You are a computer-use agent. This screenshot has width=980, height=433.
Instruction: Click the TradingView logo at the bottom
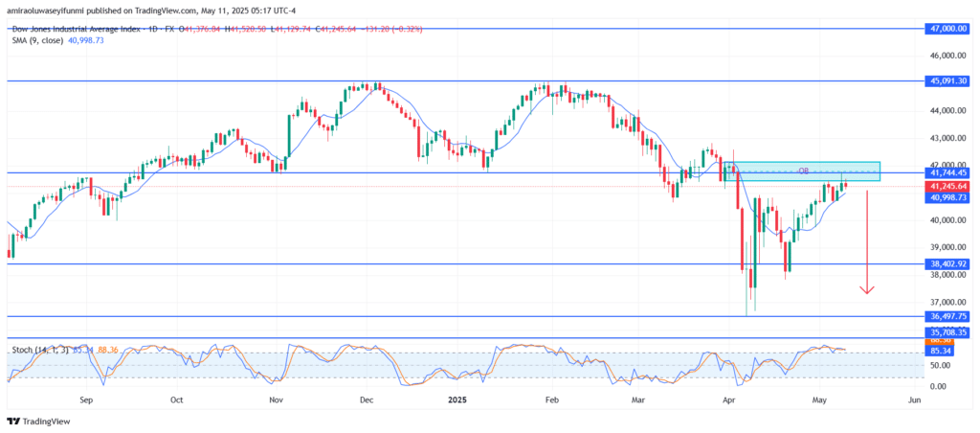[38, 422]
